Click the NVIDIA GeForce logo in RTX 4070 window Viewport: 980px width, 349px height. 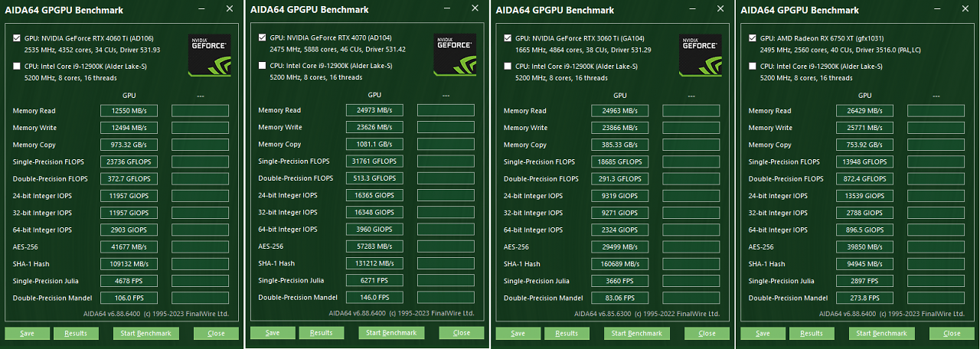pyautogui.click(x=455, y=54)
